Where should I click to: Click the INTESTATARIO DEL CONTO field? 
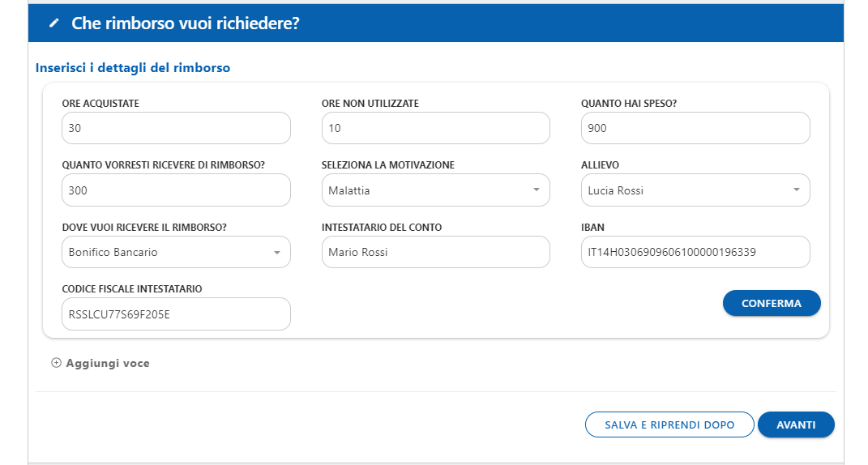click(x=436, y=253)
